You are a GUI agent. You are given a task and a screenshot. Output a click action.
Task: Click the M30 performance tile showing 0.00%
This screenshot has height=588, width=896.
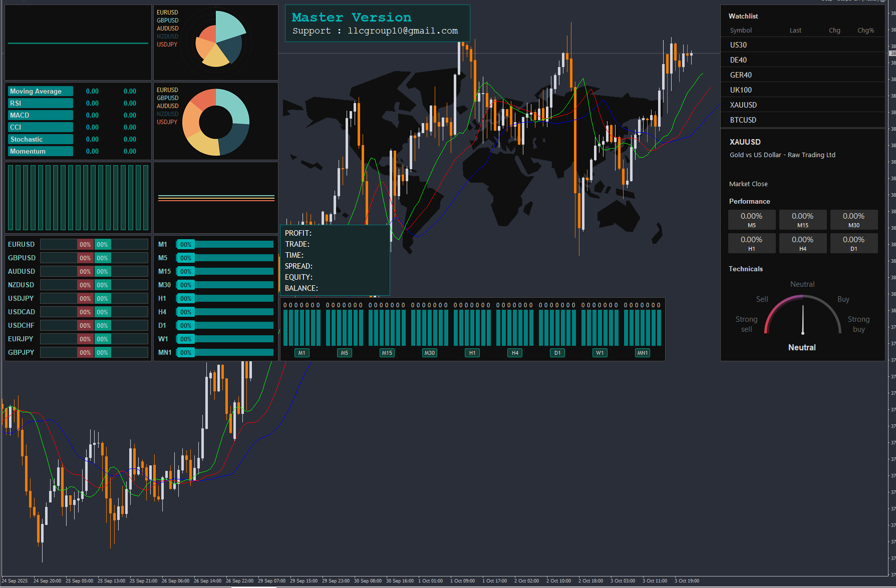point(853,219)
